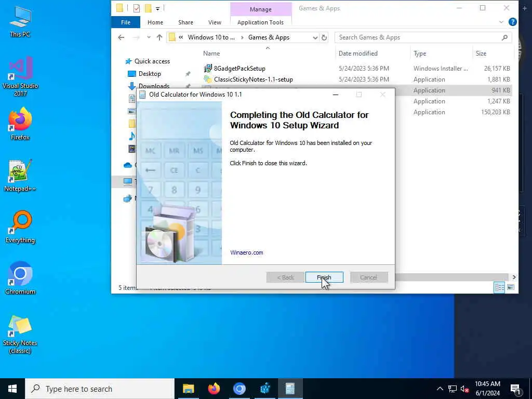Open Firefox from the taskbar
532x399 pixels.
214,389
